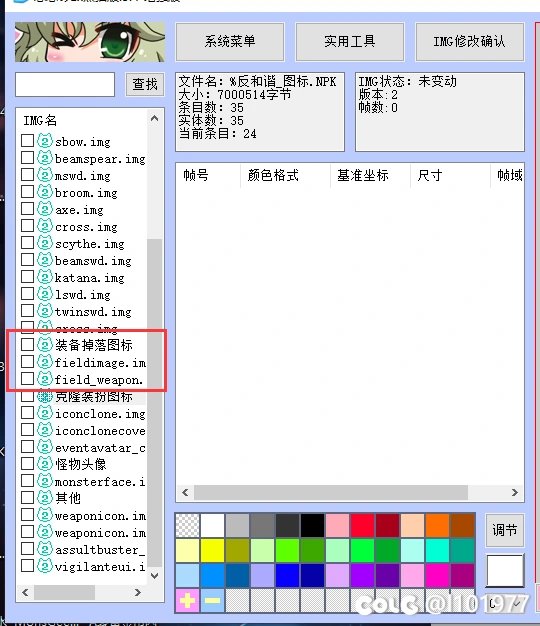Pick the pure blue swatch
The width and height of the screenshot is (540, 626).
click(287, 575)
